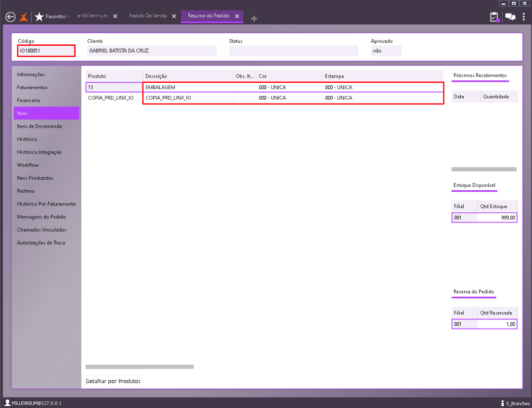Open the three-dot options menu
The height and width of the screenshot is (408, 532).
(524, 17)
